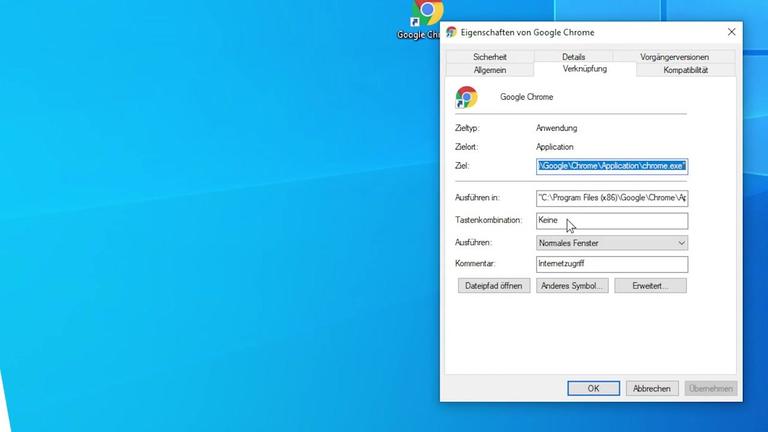Open the Details tab
This screenshot has width=768, height=432.
coord(573,57)
